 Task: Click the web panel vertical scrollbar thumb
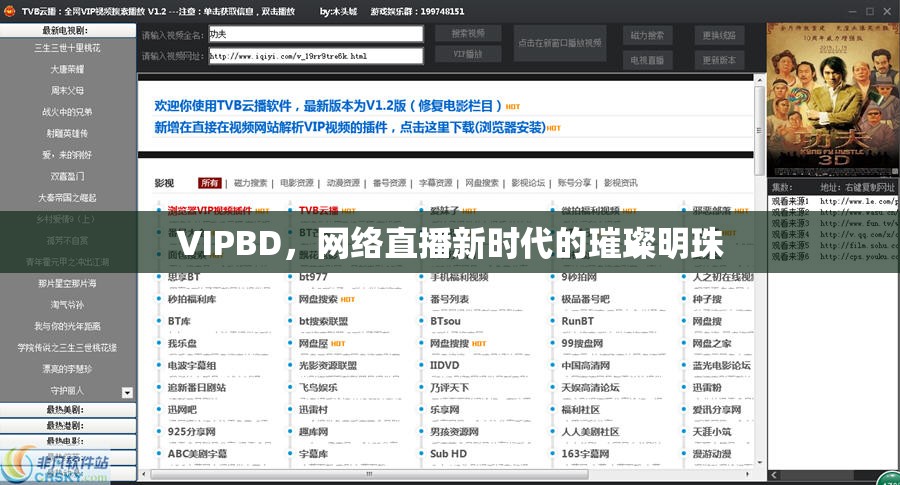(x=759, y=129)
